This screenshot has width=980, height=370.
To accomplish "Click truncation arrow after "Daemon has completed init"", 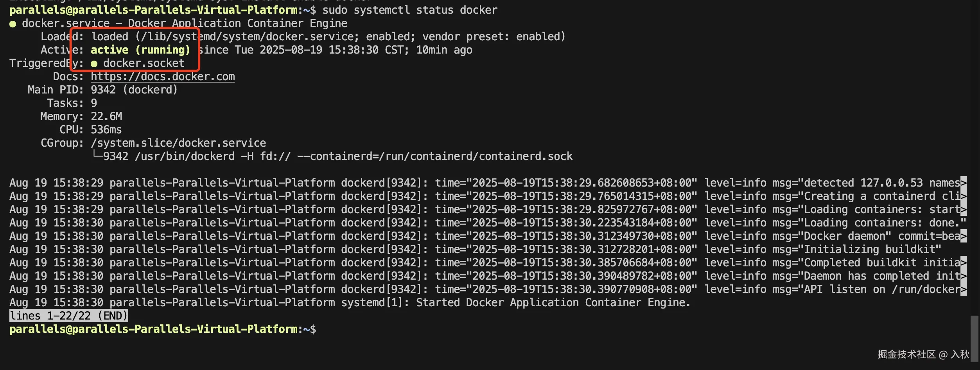I will [x=964, y=276].
